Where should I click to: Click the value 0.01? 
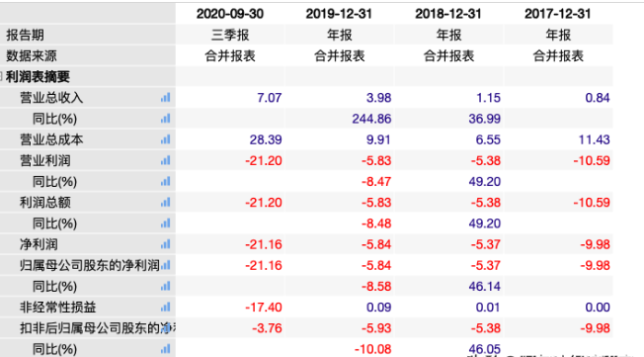click(488, 307)
